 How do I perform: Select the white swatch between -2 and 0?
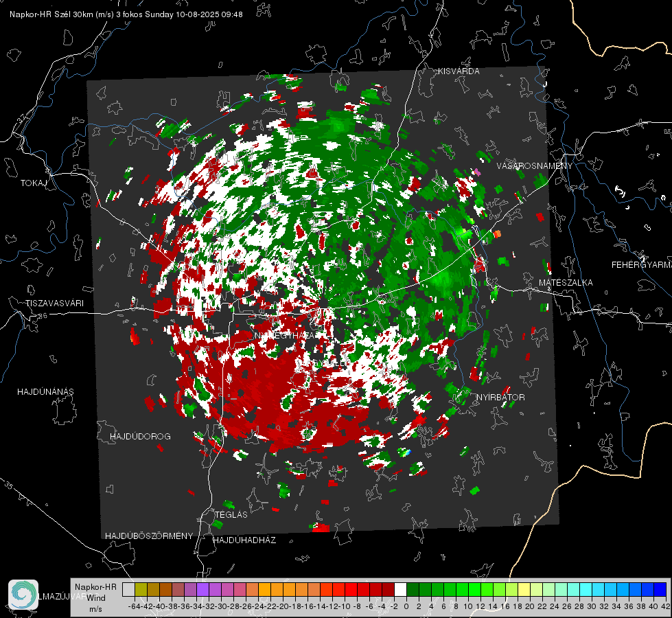(400, 589)
